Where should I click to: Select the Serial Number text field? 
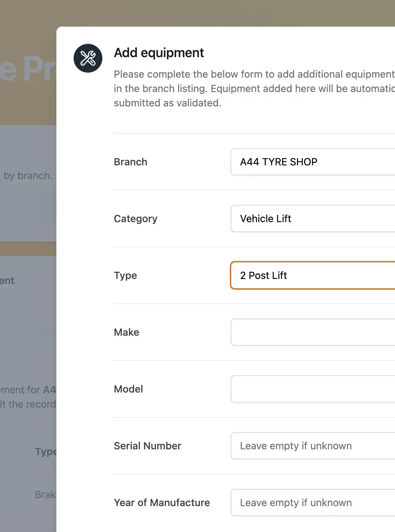(x=313, y=446)
